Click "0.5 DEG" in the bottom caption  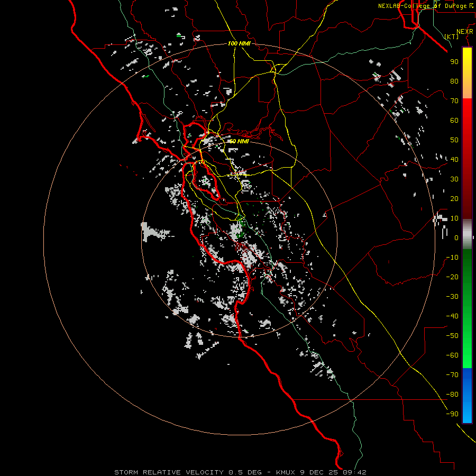[245, 472]
